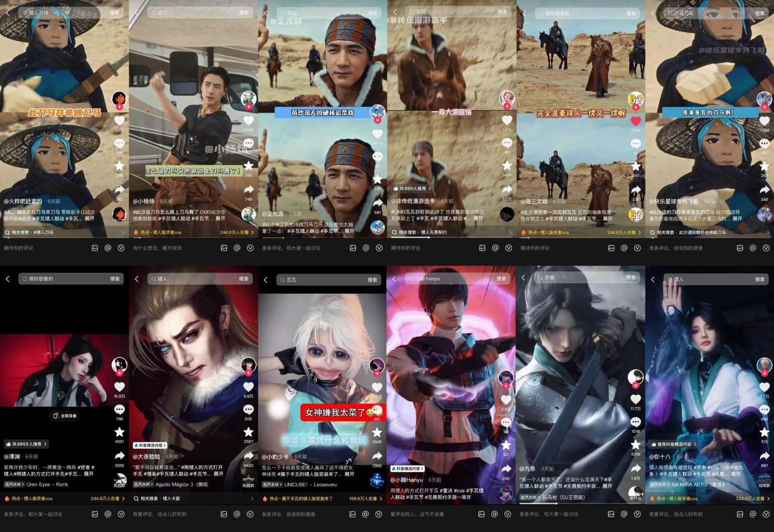774x532 pixels.
Task: Like the @火桦吧赶紧的 video with 1.1万 likes
Action: click(x=119, y=121)
